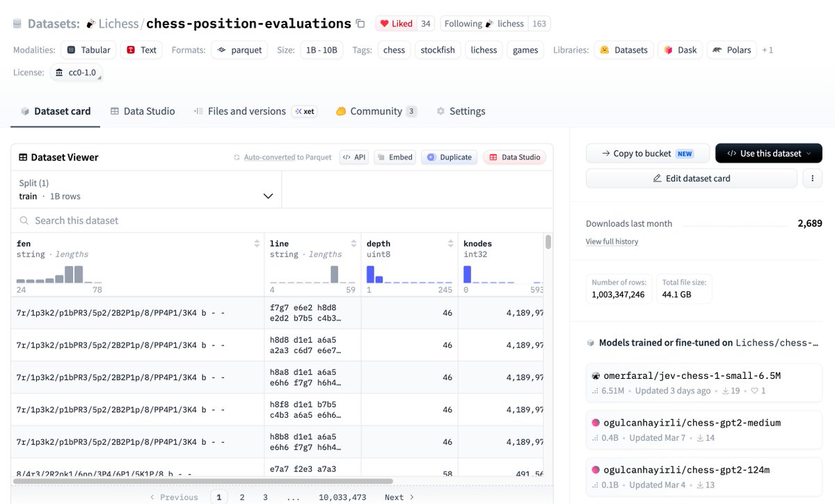Focus the Search this dataset field
Screen dimensions: 835x504
(282, 220)
